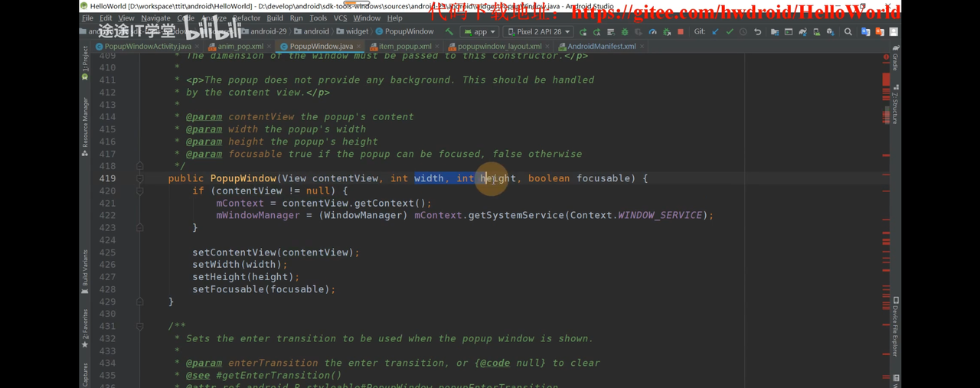Click the rerun app icon next to device selector
This screenshot has height=388, width=980.
(x=583, y=32)
